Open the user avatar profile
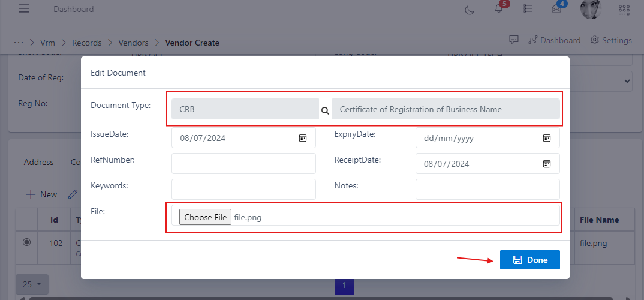Screen dimensions: 644x300 pyautogui.click(x=591, y=8)
